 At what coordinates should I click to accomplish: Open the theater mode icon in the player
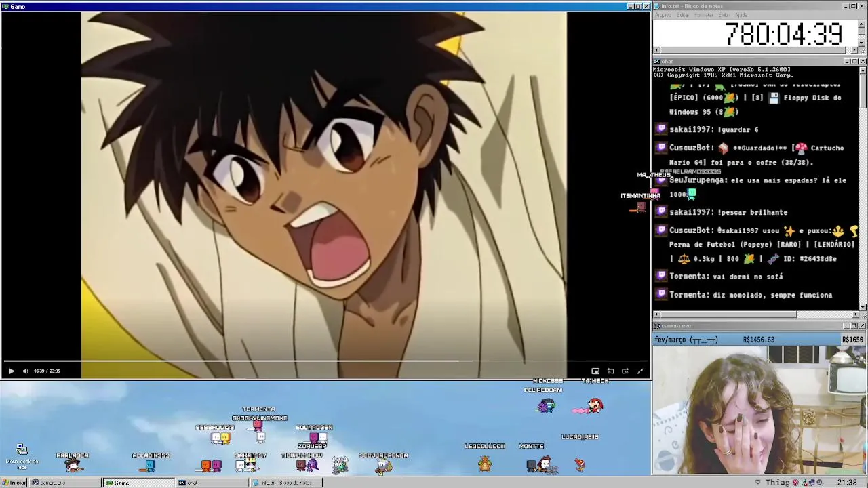point(625,371)
